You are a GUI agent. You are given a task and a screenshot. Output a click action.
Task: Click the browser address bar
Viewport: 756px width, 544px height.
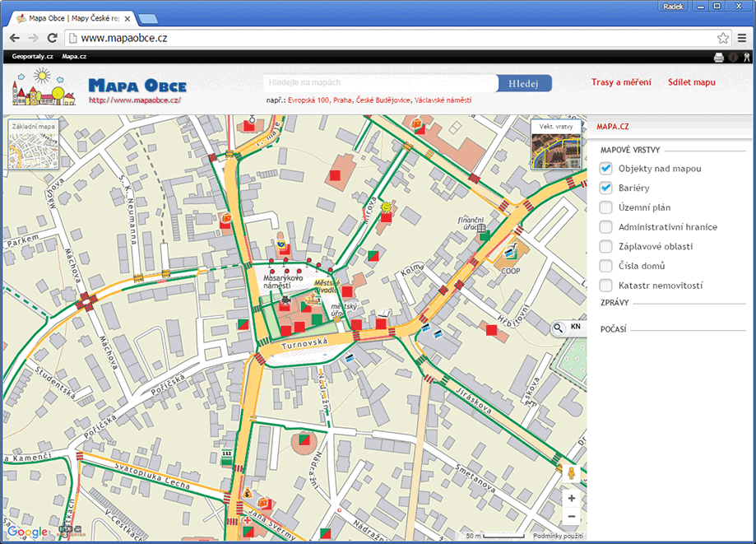[x=391, y=38]
